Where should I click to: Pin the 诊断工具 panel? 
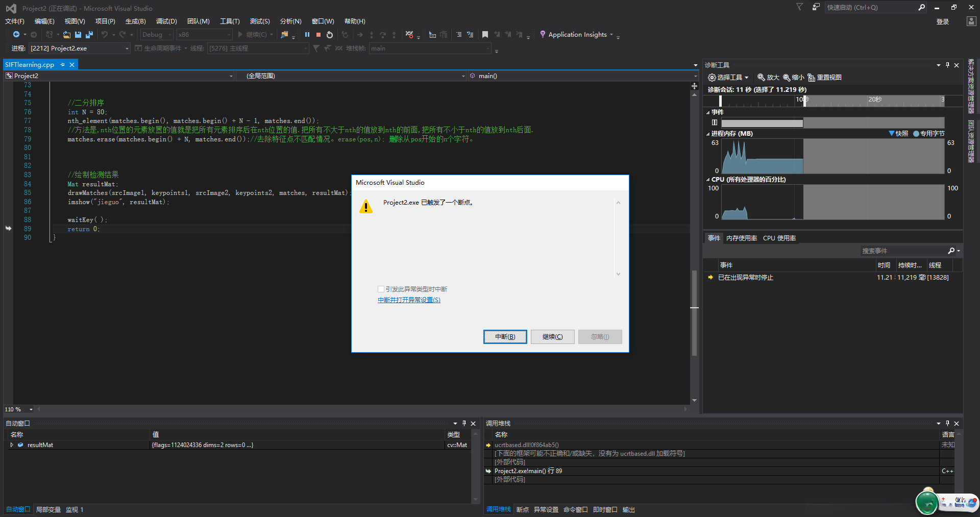(x=947, y=65)
